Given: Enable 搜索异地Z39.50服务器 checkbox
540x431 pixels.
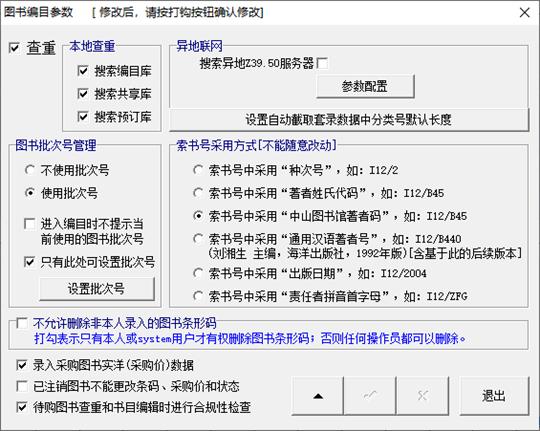Looking at the screenshot, I should (322, 63).
